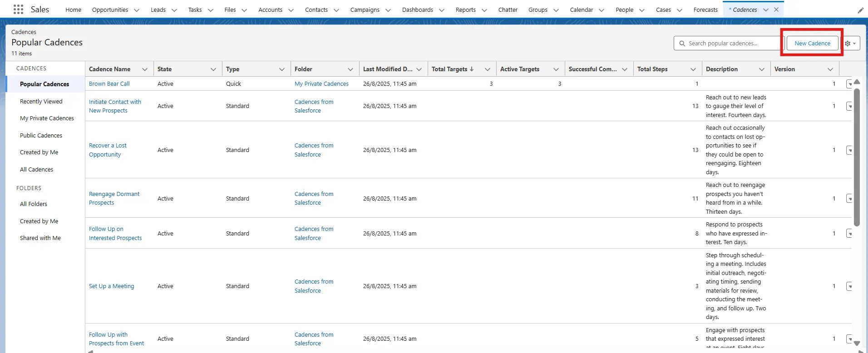Open the Set Up a Meeting cadence

pyautogui.click(x=112, y=286)
